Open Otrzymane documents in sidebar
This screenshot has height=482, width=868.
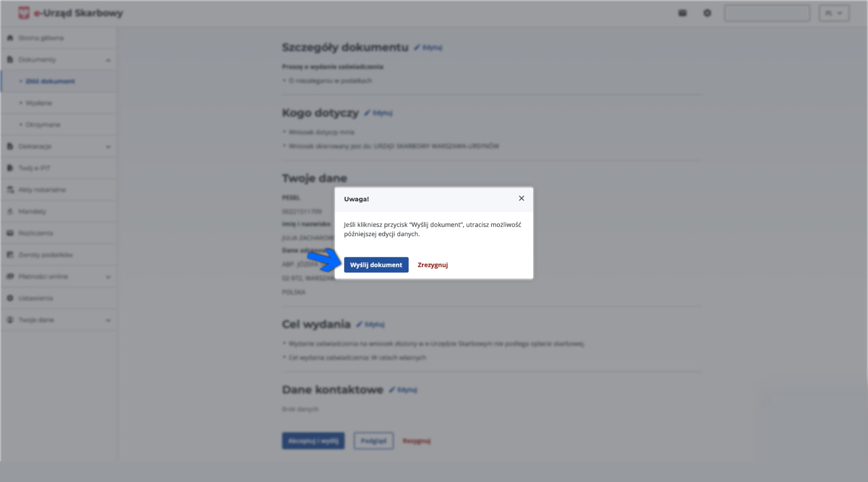[x=43, y=125]
